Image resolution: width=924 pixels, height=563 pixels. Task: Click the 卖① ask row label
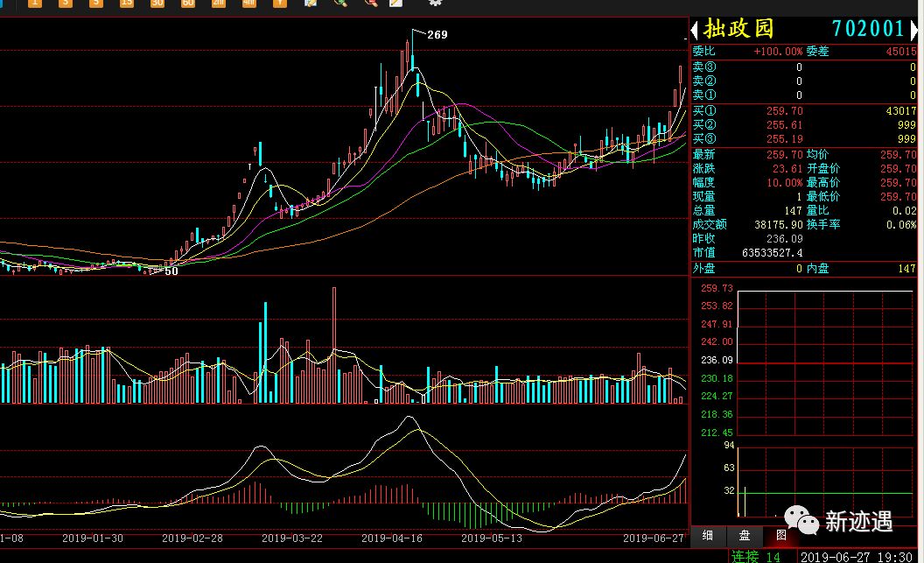[704, 95]
